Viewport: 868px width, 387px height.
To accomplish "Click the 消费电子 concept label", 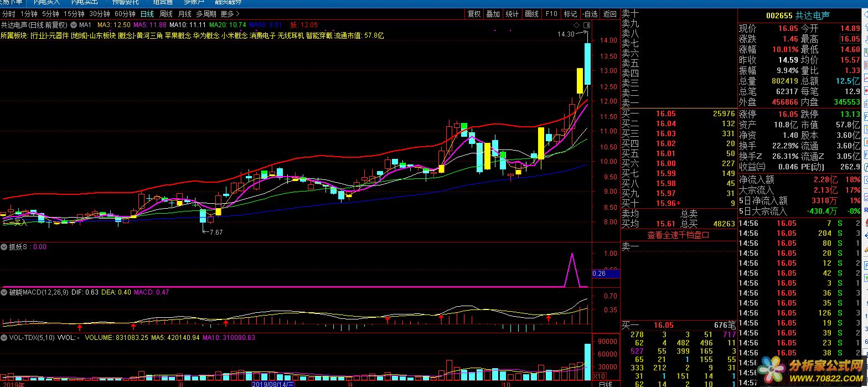I will [x=263, y=35].
